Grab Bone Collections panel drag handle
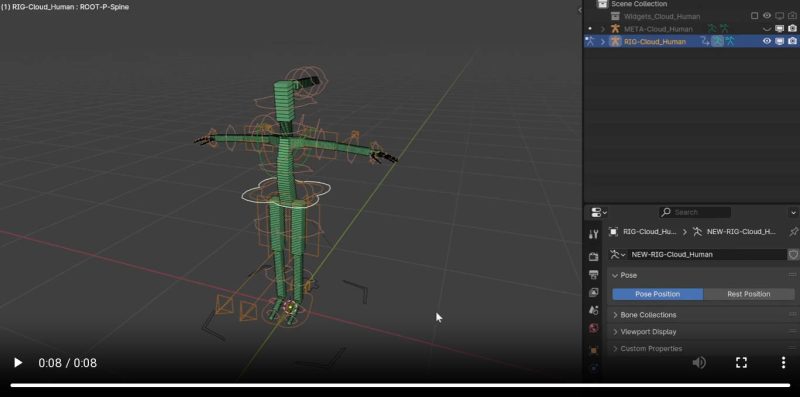The width and height of the screenshot is (800, 397). click(792, 314)
